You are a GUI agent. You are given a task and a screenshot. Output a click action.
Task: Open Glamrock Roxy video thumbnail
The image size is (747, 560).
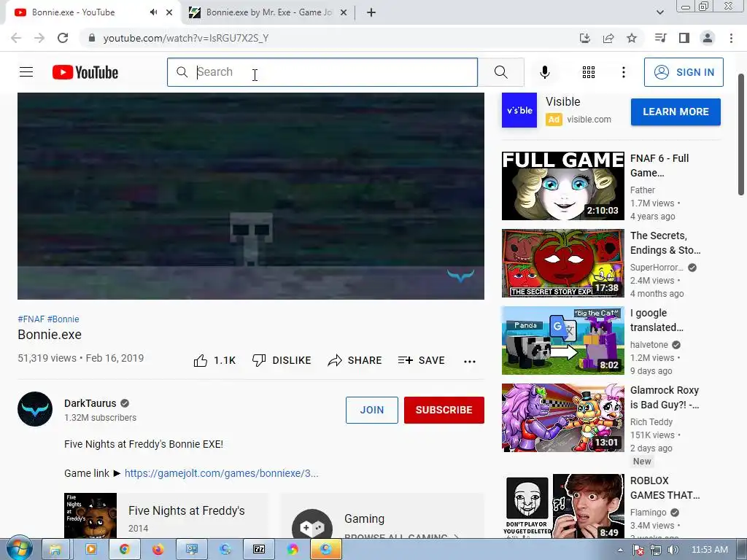point(562,418)
